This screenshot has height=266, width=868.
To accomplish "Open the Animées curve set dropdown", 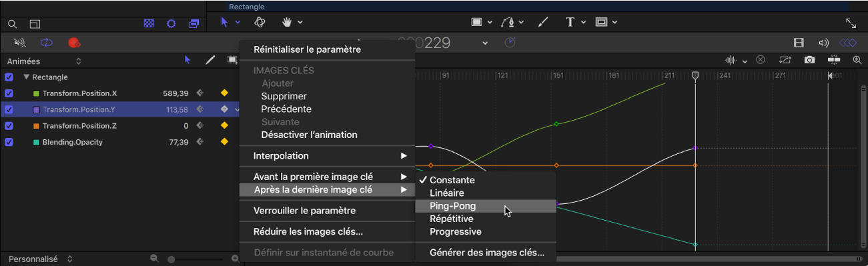I will (x=44, y=61).
